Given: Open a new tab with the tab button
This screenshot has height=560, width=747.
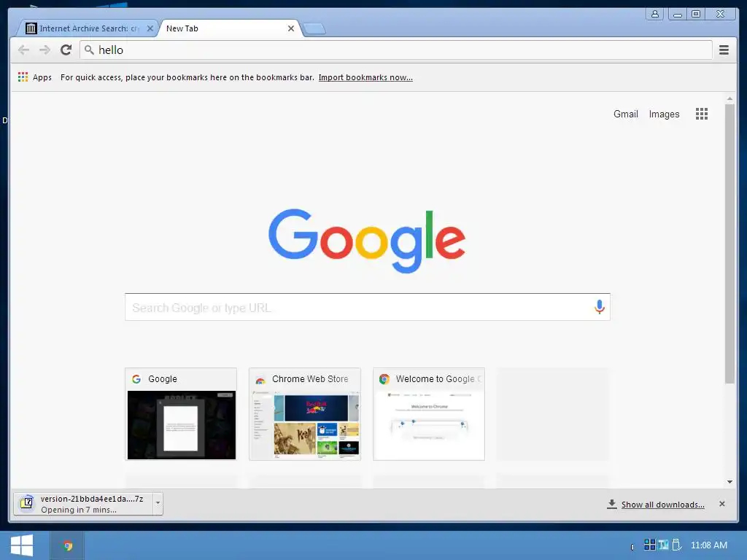Looking at the screenshot, I should [x=314, y=29].
